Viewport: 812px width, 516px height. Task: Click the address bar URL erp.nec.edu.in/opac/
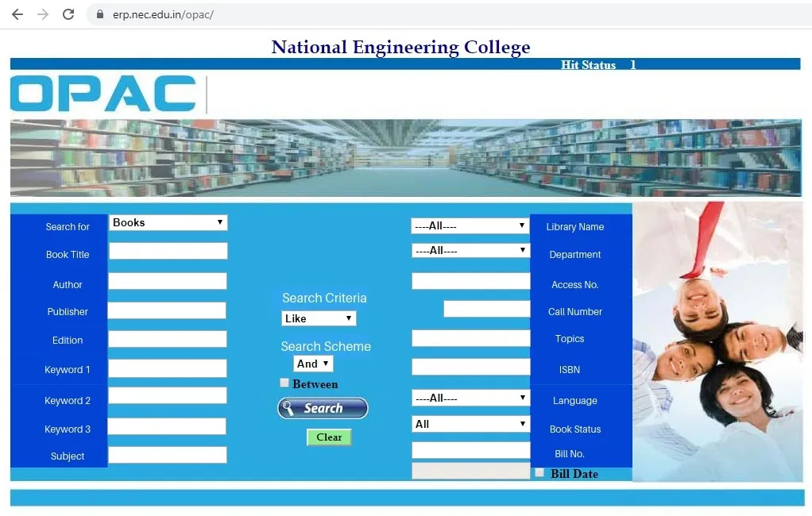pos(163,14)
